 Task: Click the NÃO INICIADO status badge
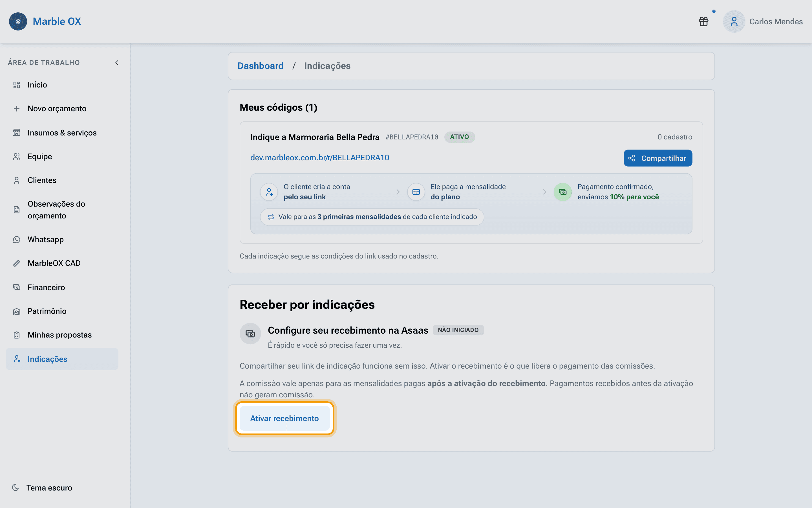point(458,330)
